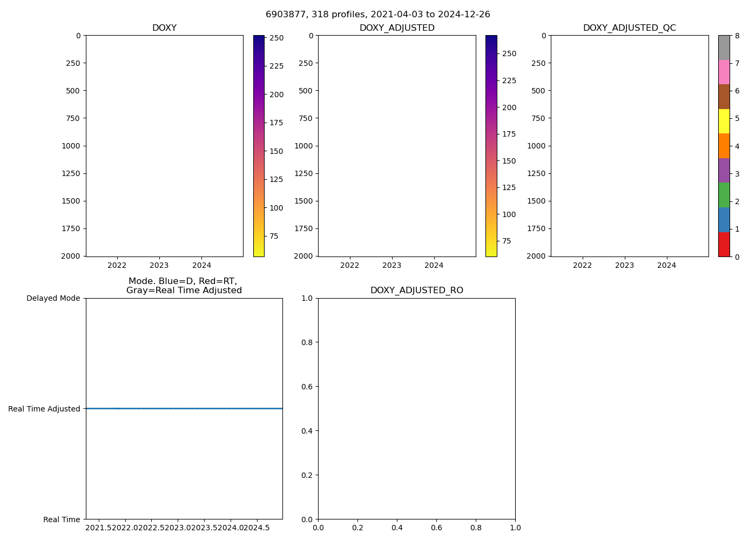
Task: Pick the yellow QC colorbar segment
Action: [x=724, y=121]
